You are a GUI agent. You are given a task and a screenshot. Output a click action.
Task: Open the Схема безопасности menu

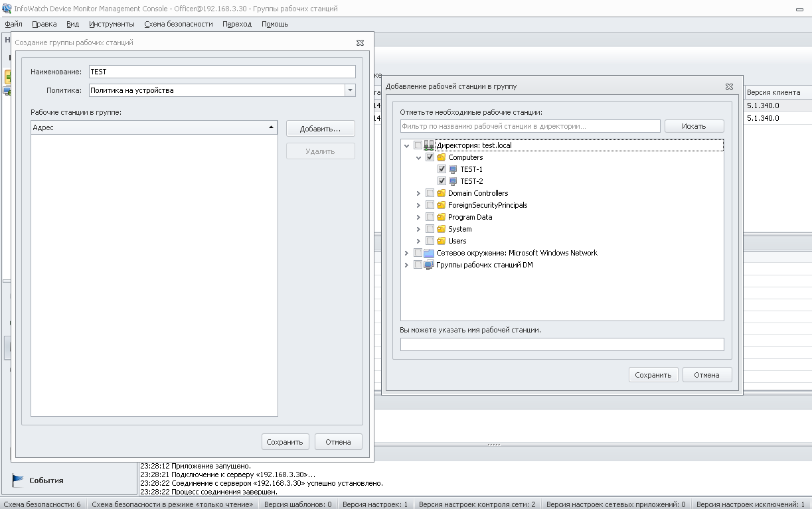click(x=178, y=24)
